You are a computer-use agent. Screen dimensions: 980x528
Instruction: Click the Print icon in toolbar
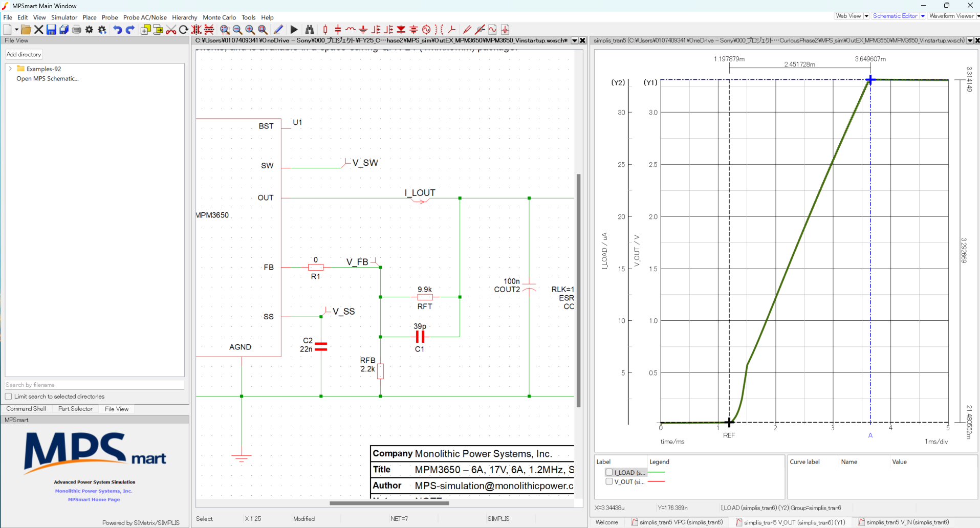tap(77, 30)
